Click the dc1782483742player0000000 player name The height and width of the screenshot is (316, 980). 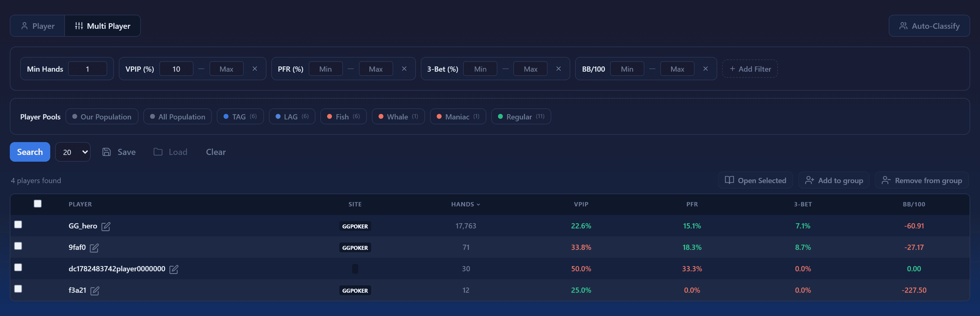[x=117, y=269]
